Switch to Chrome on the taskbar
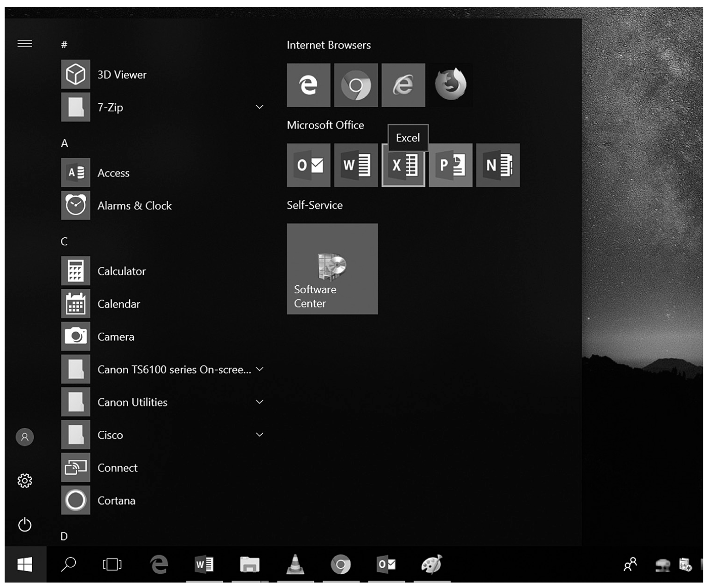 point(341,564)
